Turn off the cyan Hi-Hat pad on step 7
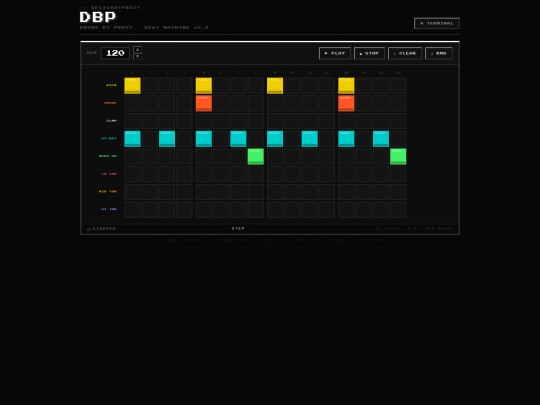Image resolution: width=540 pixels, height=405 pixels. (x=238, y=139)
